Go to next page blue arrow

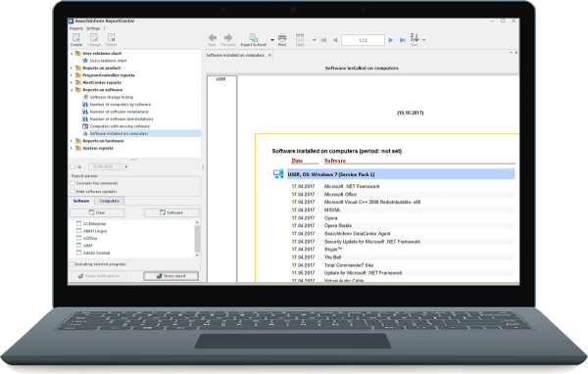[391, 40]
